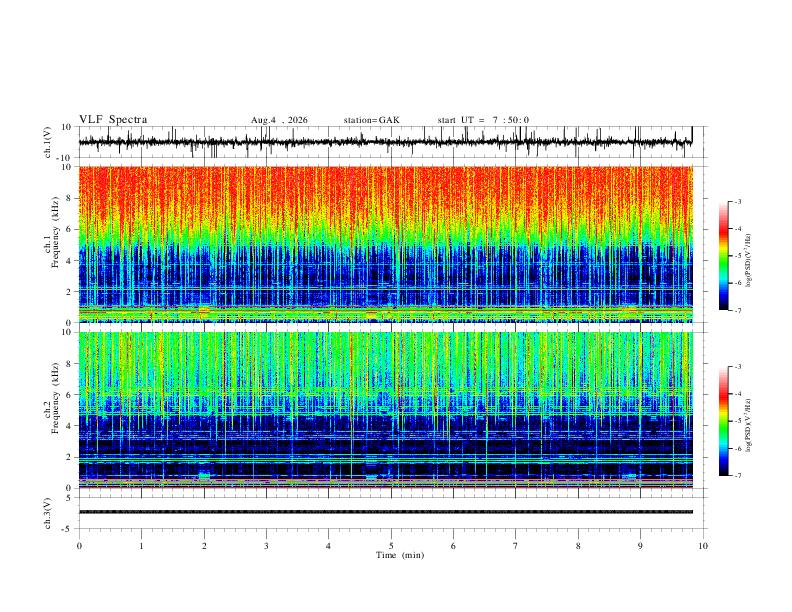The image size is (792, 612).
Task: Click the station=GAK label
Action: 372,120
